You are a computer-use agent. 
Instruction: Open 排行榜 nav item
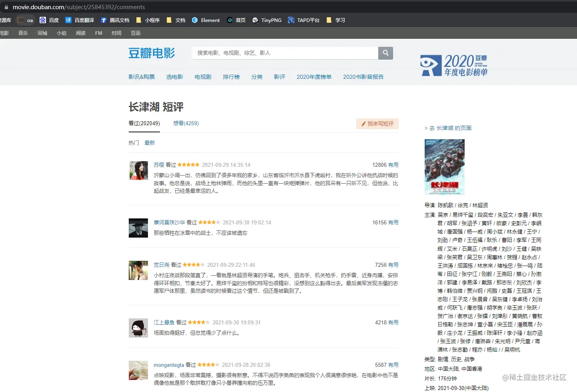[x=232, y=77]
